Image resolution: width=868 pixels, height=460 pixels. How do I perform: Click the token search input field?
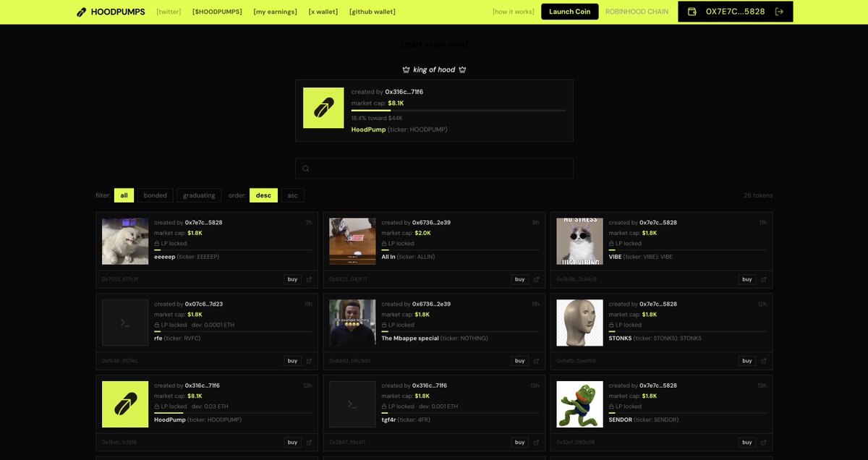(434, 169)
